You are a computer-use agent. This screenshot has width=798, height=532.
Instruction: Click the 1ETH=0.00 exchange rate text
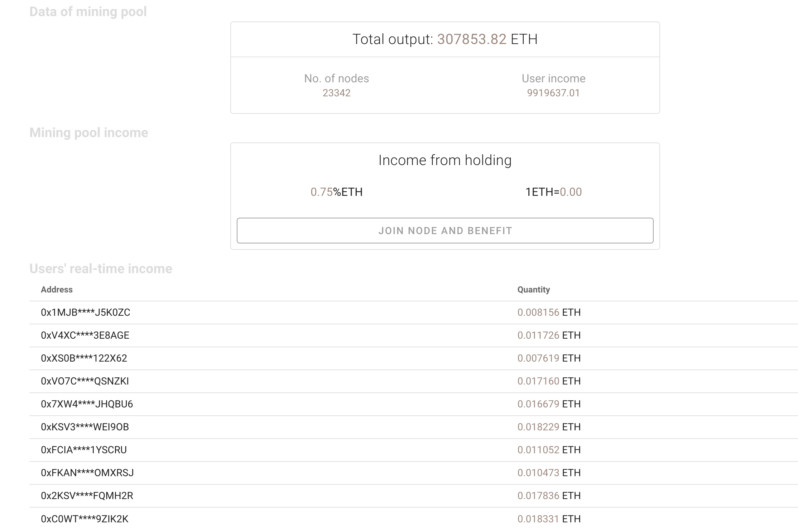[553, 192]
